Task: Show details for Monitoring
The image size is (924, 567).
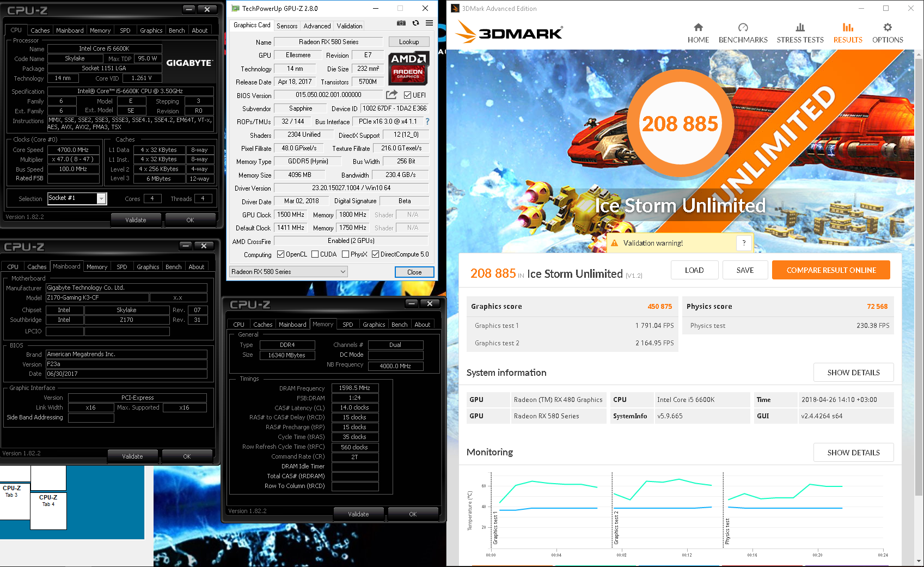Action: coord(853,453)
